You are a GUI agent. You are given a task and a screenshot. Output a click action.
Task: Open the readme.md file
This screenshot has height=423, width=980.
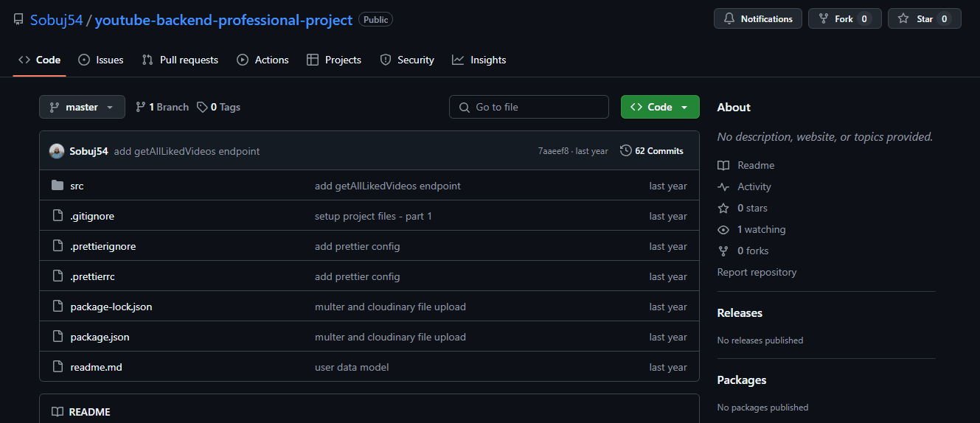coord(97,367)
